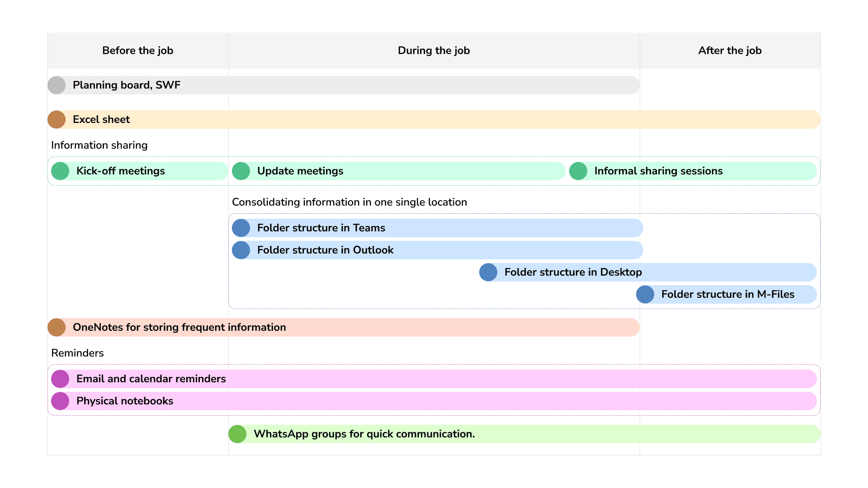Viewport: 868px width, 488px height.
Task: Click the 'Planning board, SWF' label
Action: [x=127, y=85]
